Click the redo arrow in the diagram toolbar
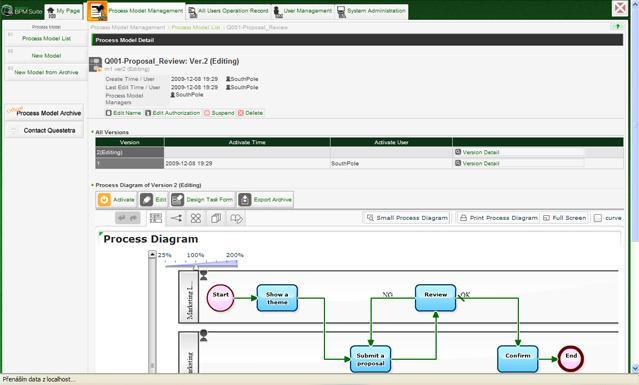Image resolution: width=639 pixels, height=385 pixels. pos(134,218)
